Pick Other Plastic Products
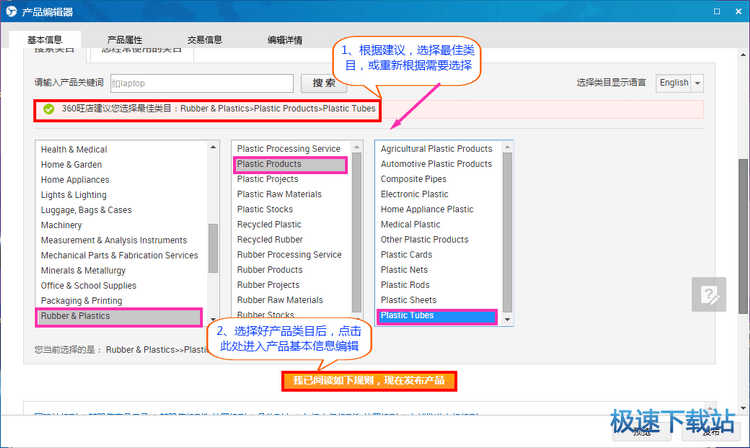 (x=425, y=240)
